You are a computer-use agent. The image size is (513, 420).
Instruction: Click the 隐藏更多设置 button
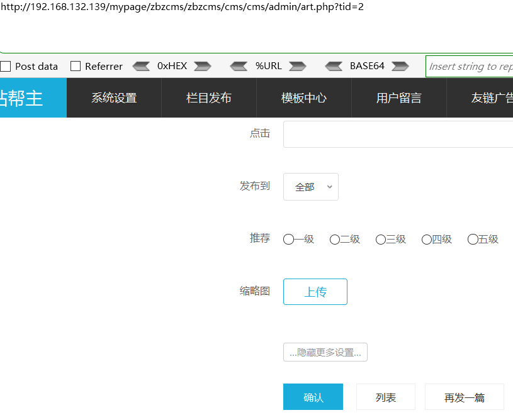pyautogui.click(x=325, y=352)
